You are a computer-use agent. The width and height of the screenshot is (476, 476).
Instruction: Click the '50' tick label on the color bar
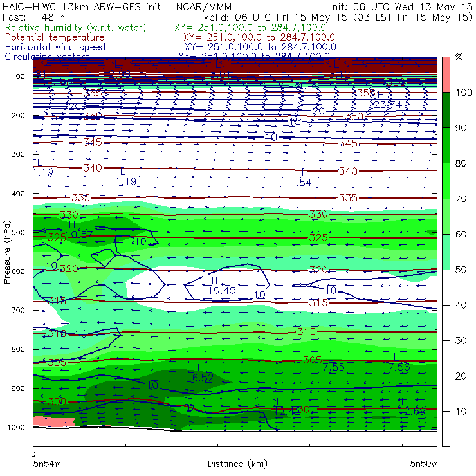(x=461, y=270)
